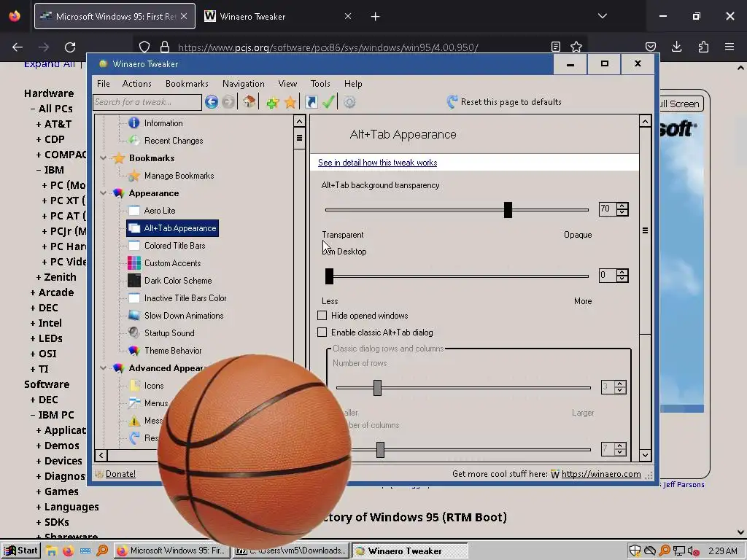Collapse the Appearance tree group

(104, 192)
